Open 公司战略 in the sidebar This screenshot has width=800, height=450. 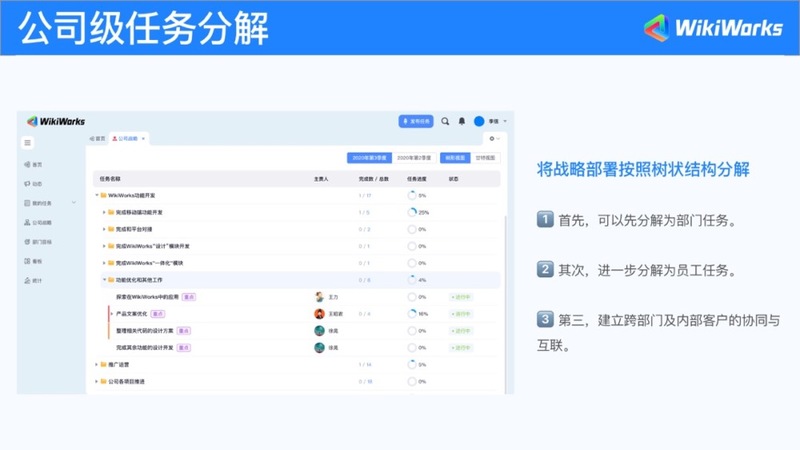point(37,222)
